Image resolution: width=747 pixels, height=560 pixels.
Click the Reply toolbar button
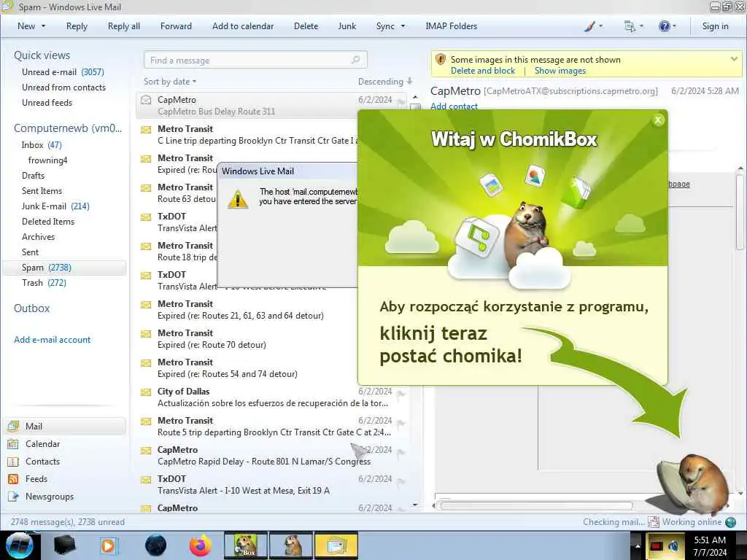coord(77,26)
